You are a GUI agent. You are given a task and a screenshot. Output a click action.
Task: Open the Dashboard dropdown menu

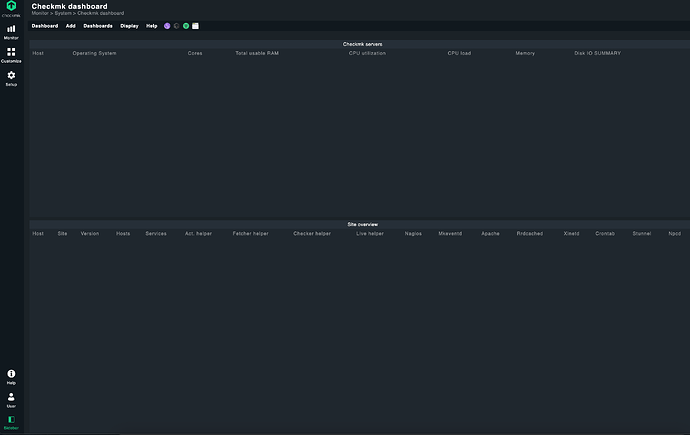pyautogui.click(x=45, y=25)
